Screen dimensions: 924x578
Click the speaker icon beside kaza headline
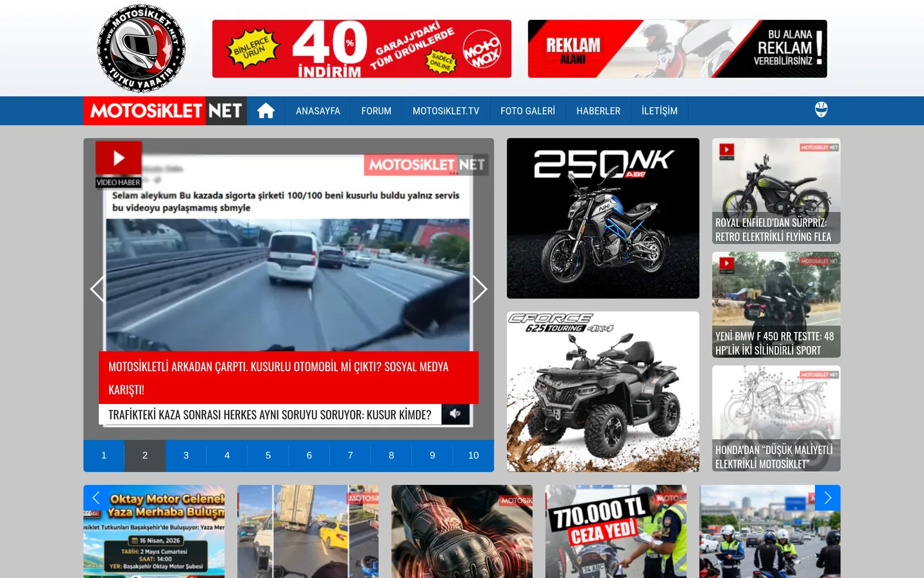point(456,414)
